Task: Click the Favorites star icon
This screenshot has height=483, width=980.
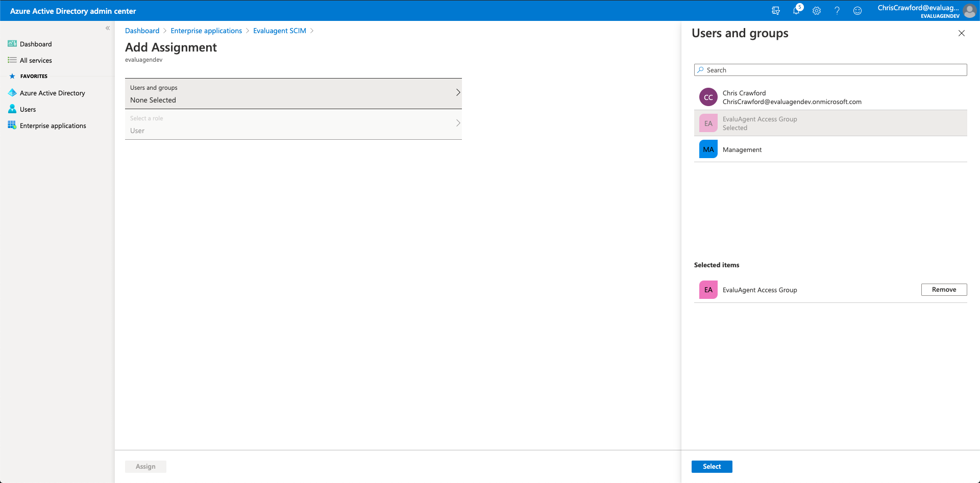Action: tap(12, 76)
